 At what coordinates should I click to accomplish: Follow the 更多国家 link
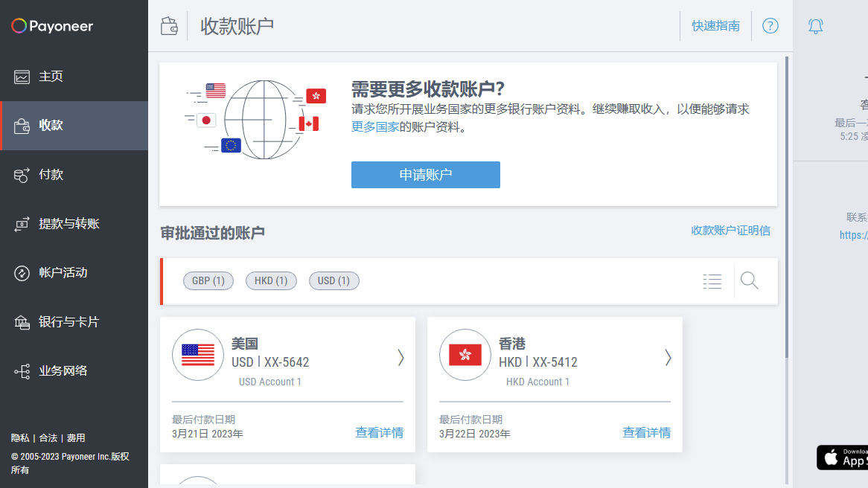pos(375,126)
